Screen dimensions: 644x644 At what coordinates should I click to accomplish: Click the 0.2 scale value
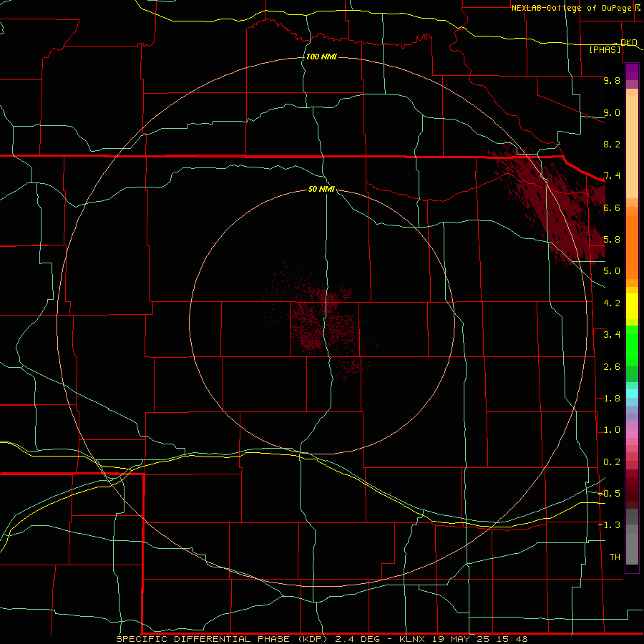[x=612, y=462]
